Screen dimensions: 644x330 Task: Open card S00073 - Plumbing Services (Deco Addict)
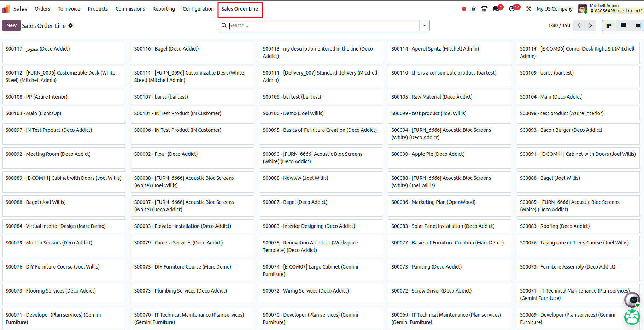(x=192, y=295)
